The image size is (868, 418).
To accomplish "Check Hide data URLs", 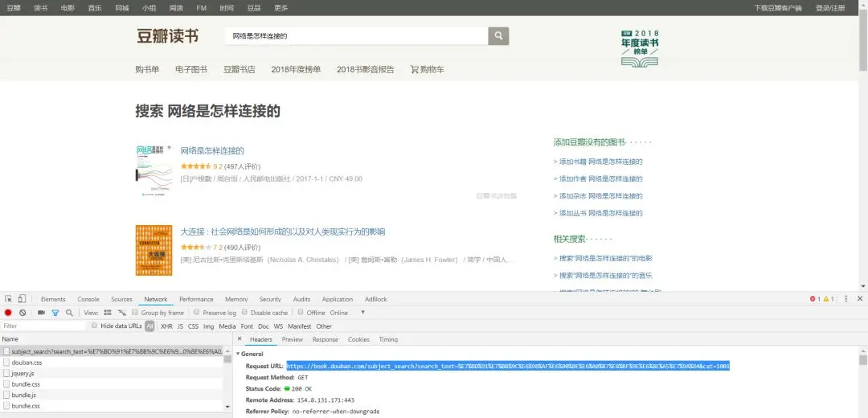I will click(x=95, y=326).
